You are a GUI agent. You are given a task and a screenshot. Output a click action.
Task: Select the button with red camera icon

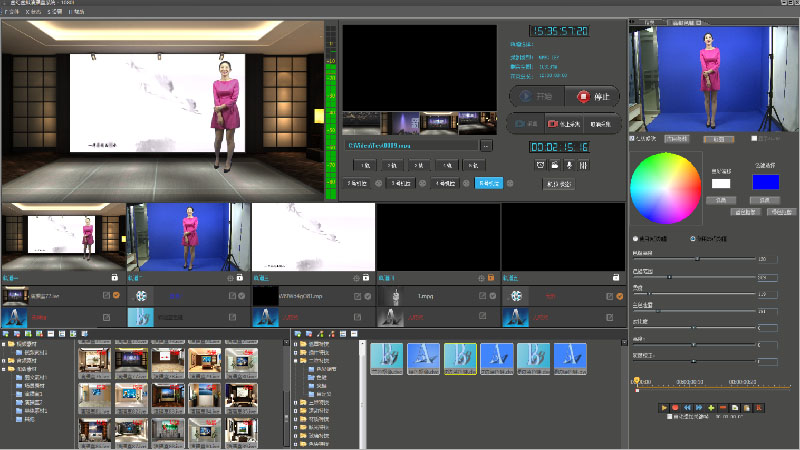[x=564, y=124]
